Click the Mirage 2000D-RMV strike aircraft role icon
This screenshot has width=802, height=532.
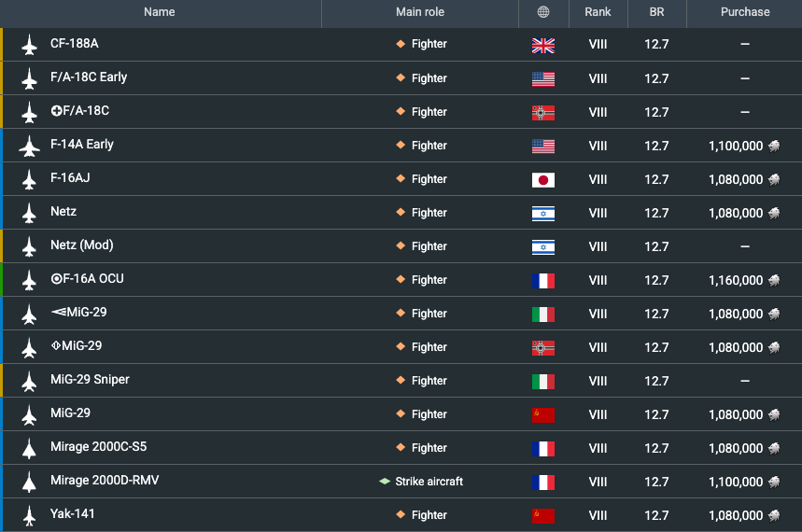pyautogui.click(x=385, y=482)
